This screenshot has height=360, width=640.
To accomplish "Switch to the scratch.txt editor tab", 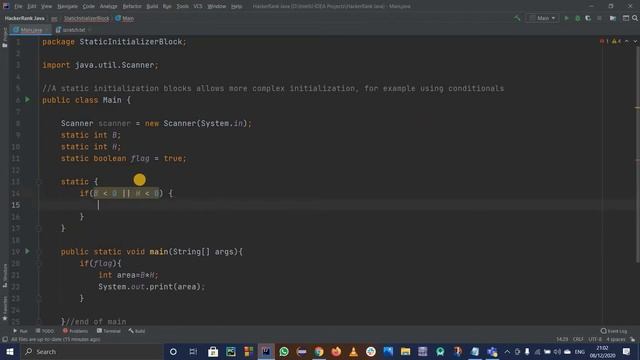I will click(x=73, y=30).
